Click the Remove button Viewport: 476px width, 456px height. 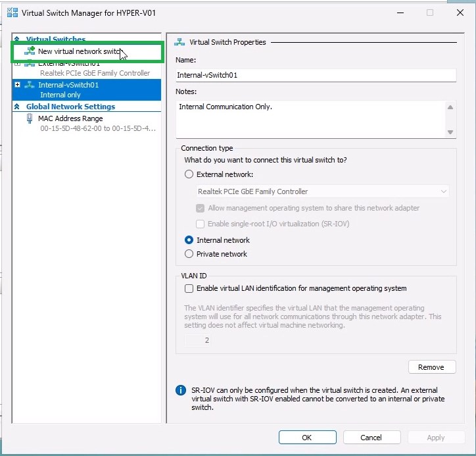pos(432,367)
